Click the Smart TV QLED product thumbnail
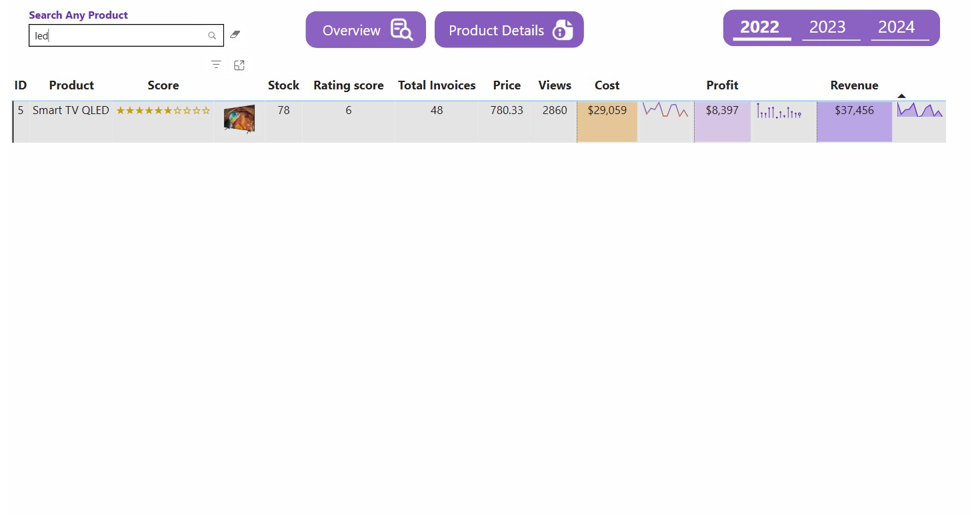Viewport: 980px width, 515px height. pyautogui.click(x=239, y=119)
